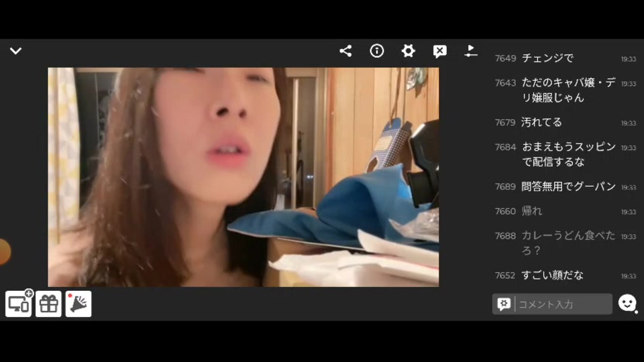The image size is (644, 362).
Task: Click comment number 7660
Action: (505, 211)
